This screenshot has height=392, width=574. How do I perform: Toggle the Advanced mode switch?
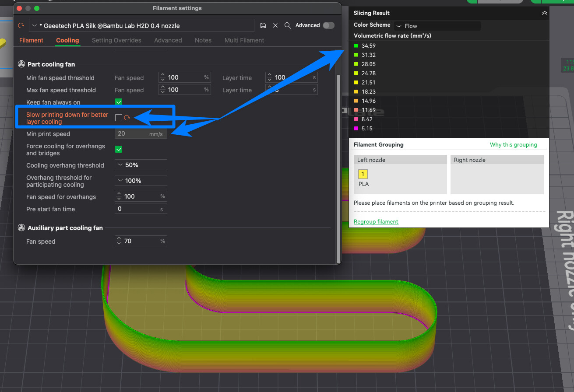point(328,25)
